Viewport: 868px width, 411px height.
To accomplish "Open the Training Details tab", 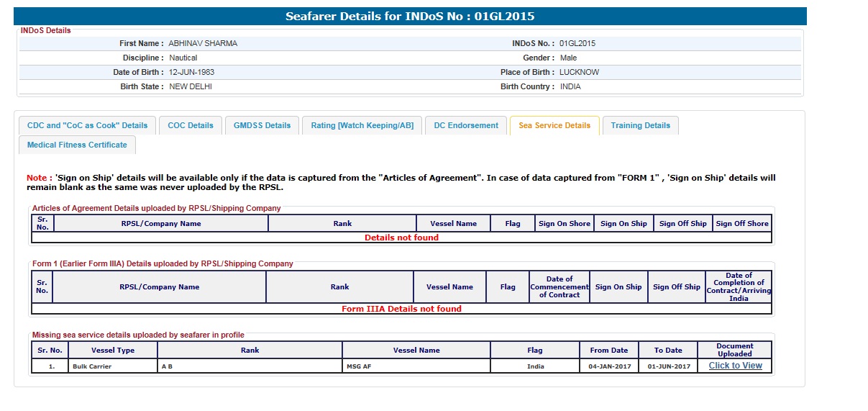I will click(x=640, y=125).
